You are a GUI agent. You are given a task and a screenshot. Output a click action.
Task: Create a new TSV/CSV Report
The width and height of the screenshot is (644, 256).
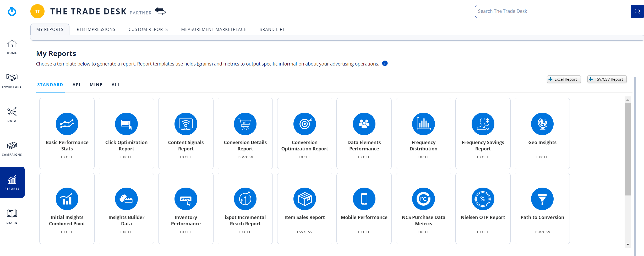click(x=607, y=79)
